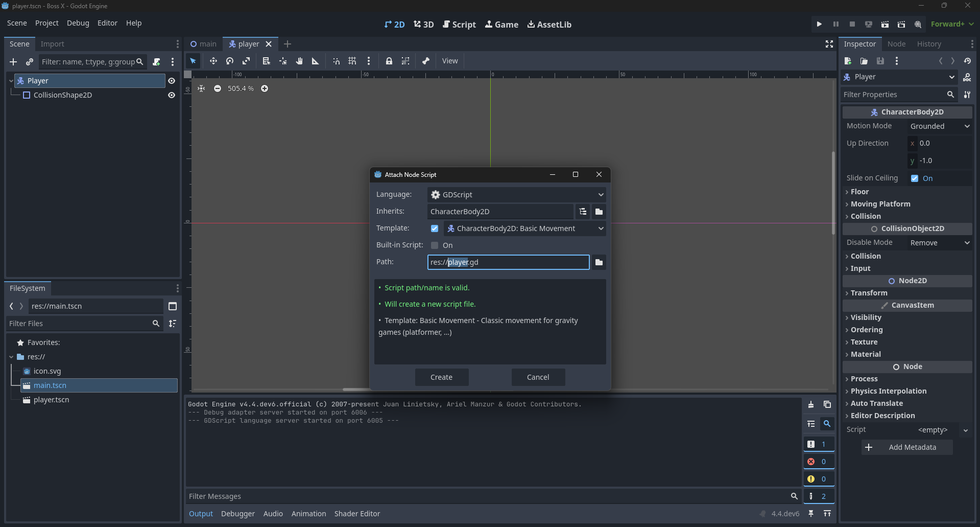Screen dimensions: 980x527
Task: Run the project with play button
Action: point(819,24)
